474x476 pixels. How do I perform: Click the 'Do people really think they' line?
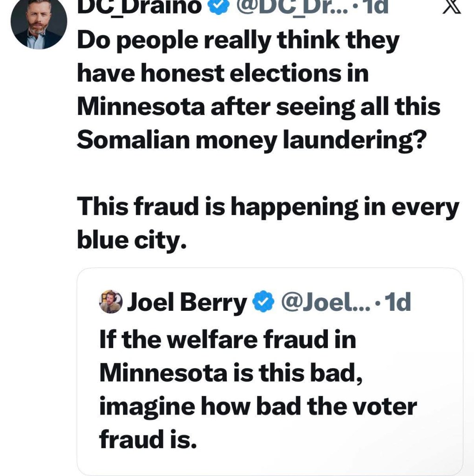click(238, 41)
